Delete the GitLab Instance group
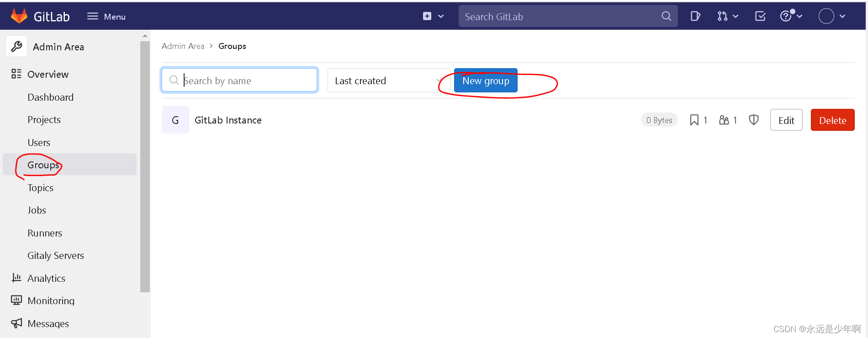This screenshot has height=338, width=868. (x=832, y=120)
